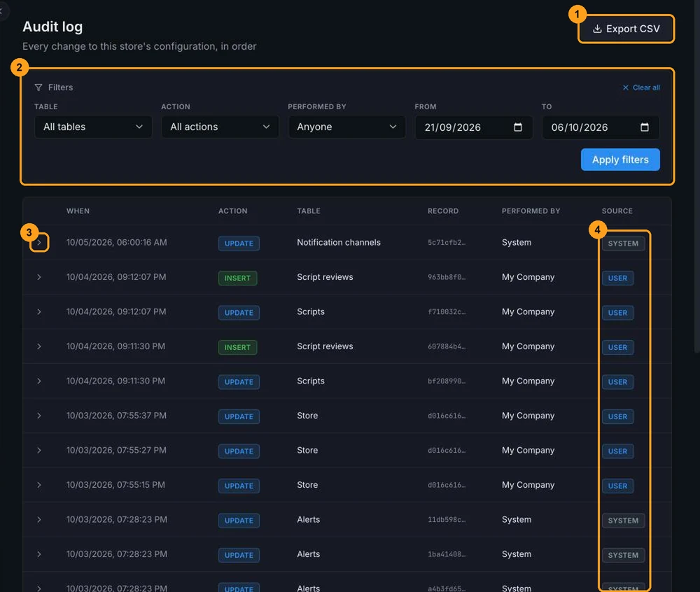Click the Export CSV button

(626, 29)
